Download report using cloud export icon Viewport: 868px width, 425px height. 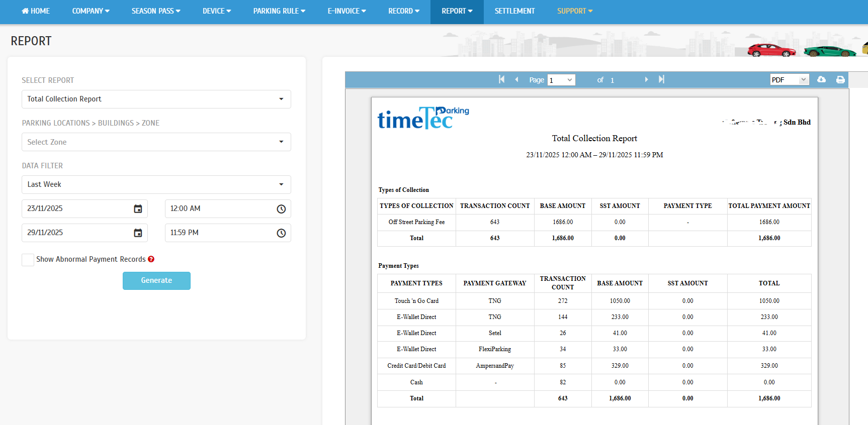821,79
